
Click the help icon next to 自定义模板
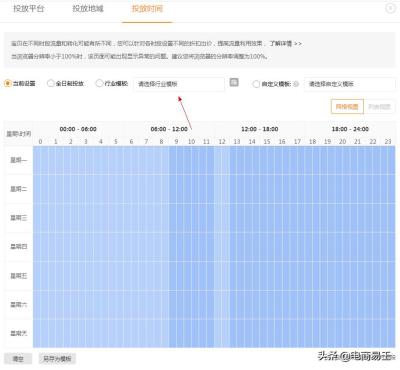[x=296, y=84]
